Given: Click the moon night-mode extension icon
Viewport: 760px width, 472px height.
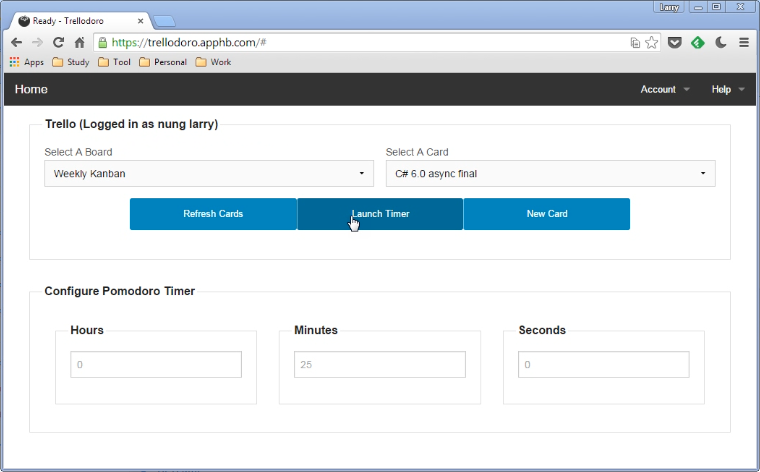Looking at the screenshot, I should pyautogui.click(x=721, y=43).
